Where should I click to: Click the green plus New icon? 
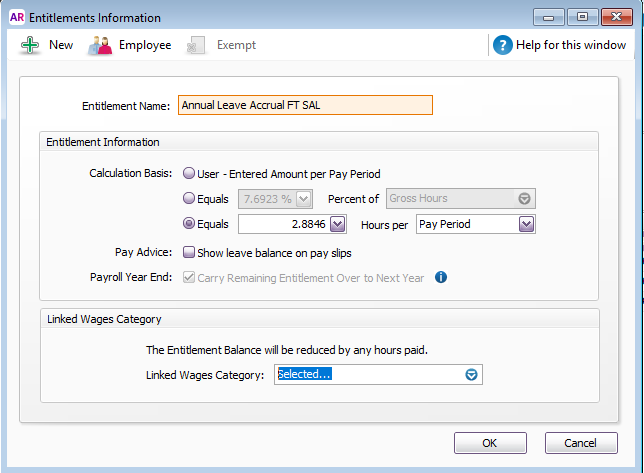click(29, 45)
